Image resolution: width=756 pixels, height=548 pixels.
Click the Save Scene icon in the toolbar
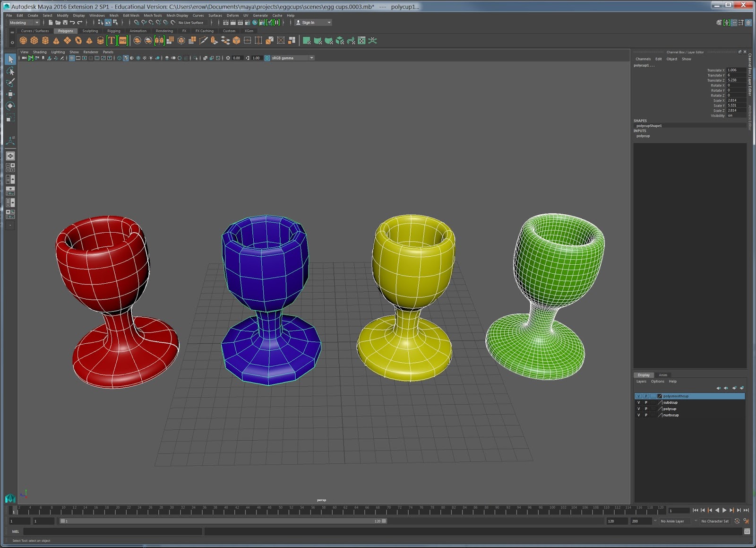point(65,22)
